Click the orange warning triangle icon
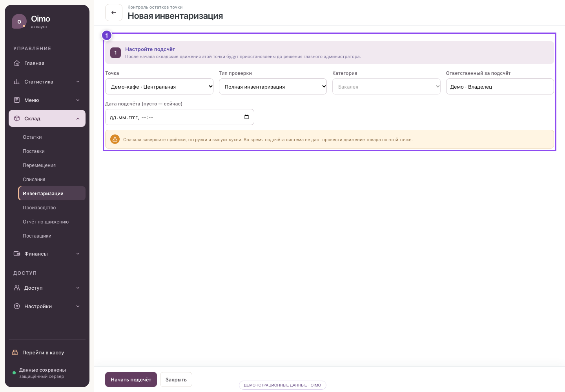This screenshot has height=392, width=565. tap(115, 139)
